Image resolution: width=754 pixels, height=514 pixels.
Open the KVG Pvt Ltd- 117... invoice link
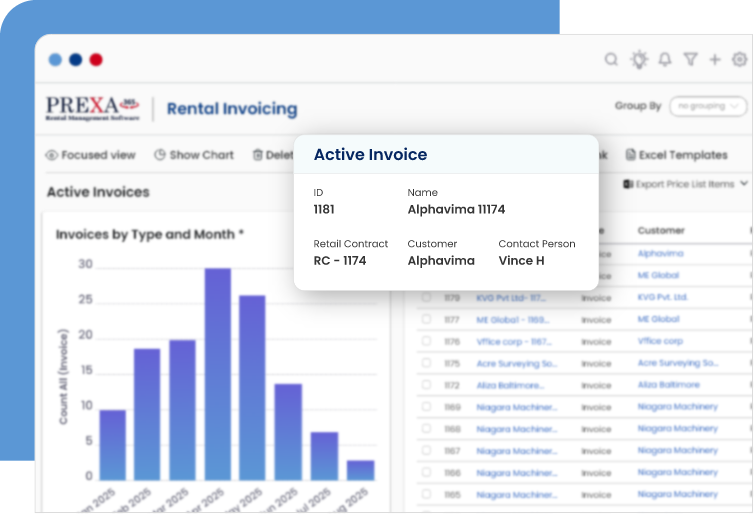tap(511, 298)
